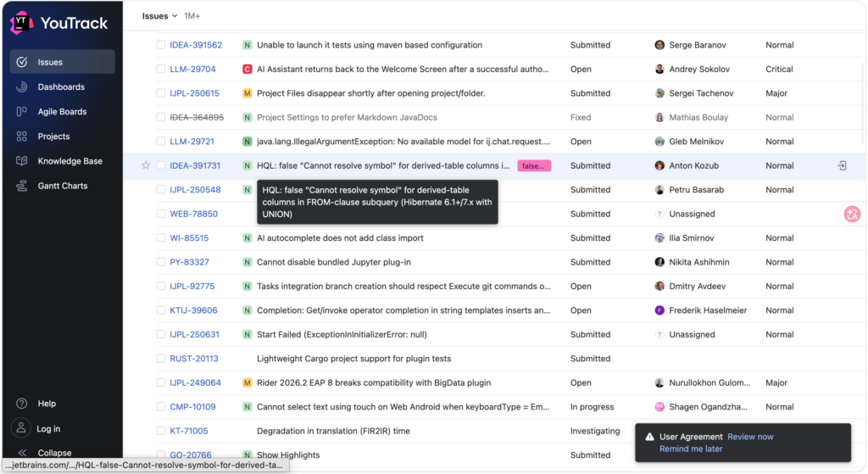This screenshot has width=868, height=474.
Task: Collapse the sidebar
Action: click(47, 453)
